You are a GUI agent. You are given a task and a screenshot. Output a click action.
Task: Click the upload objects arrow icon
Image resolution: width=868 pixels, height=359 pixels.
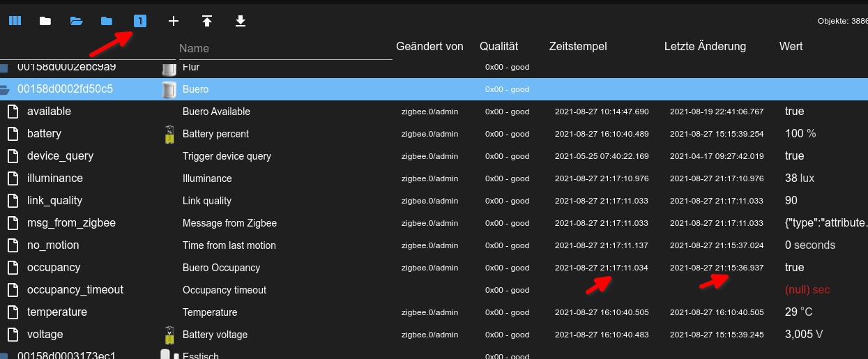[x=207, y=21]
